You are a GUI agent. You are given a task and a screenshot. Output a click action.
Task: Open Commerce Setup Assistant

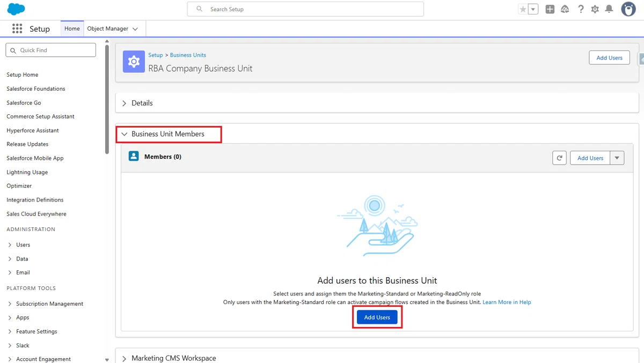pos(40,116)
